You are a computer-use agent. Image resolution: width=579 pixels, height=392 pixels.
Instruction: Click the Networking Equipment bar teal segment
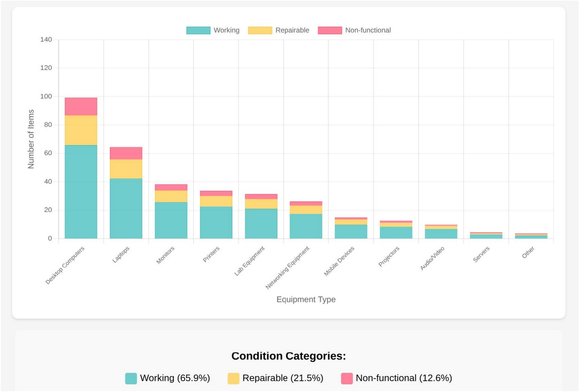306,226
